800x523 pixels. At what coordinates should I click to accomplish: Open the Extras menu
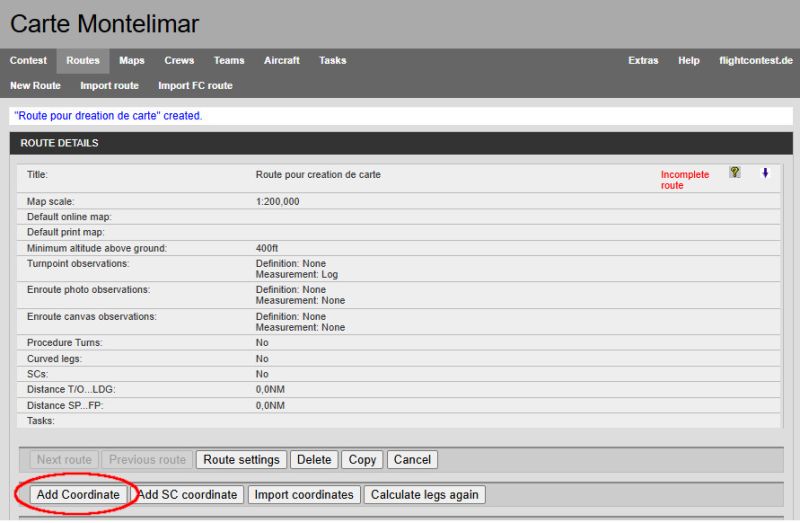(643, 61)
